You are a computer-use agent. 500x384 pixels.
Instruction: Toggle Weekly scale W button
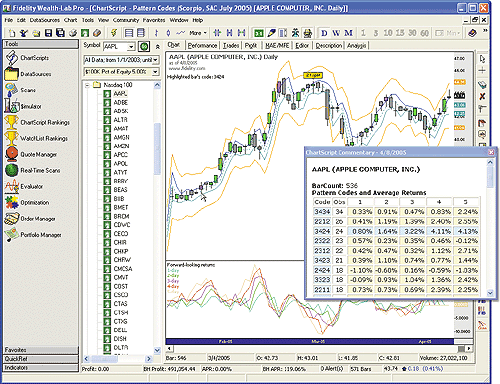336,33
